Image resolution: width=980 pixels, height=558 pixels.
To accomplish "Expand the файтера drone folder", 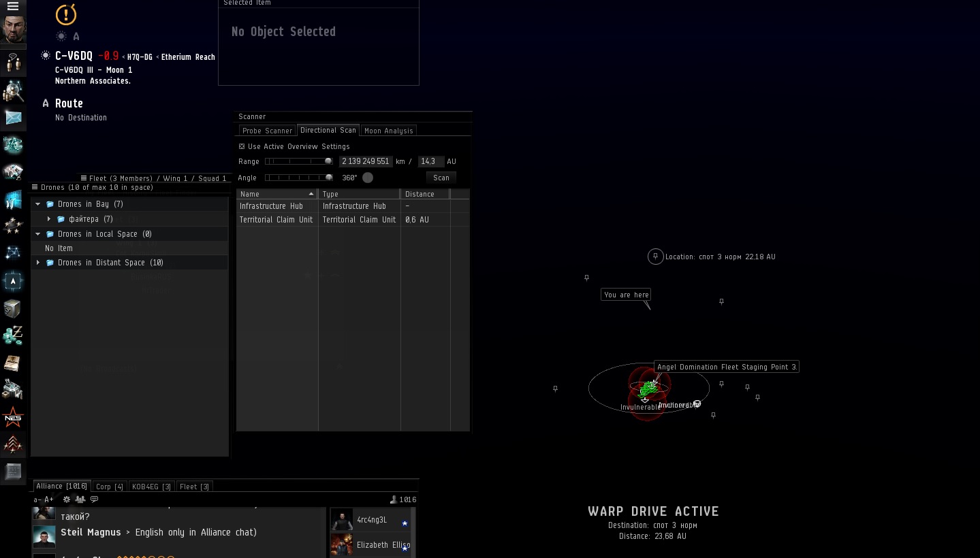I will (49, 219).
